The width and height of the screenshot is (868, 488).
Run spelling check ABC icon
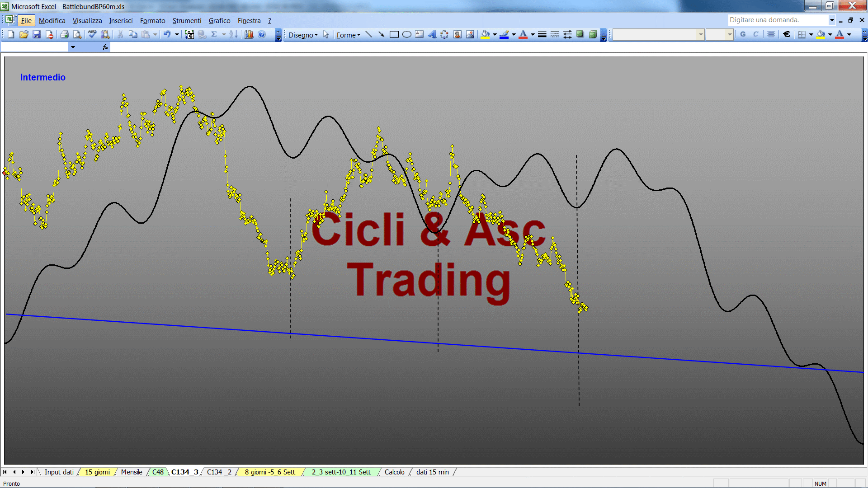pos(92,34)
